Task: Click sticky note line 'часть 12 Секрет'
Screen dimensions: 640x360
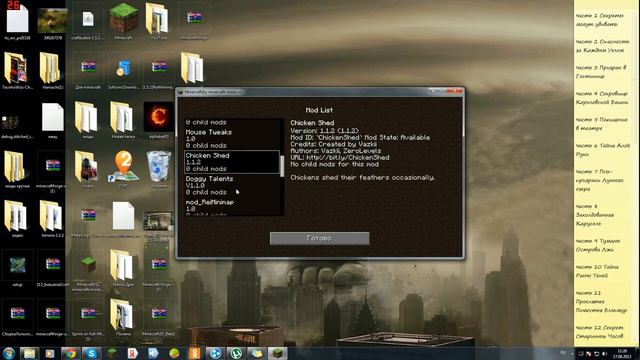Action: (600, 328)
